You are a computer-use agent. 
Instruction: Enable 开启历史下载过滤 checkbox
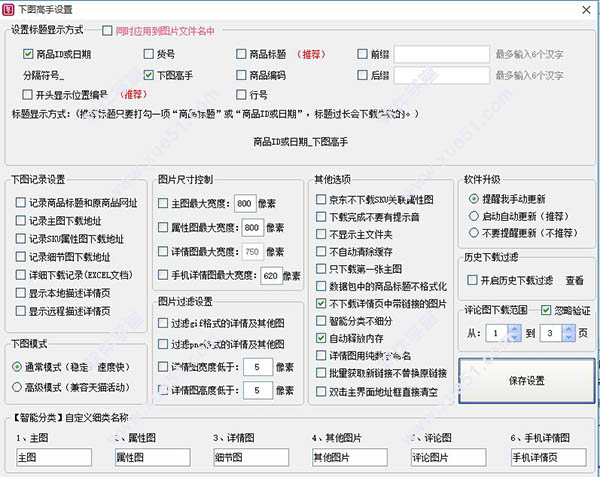coord(473,281)
